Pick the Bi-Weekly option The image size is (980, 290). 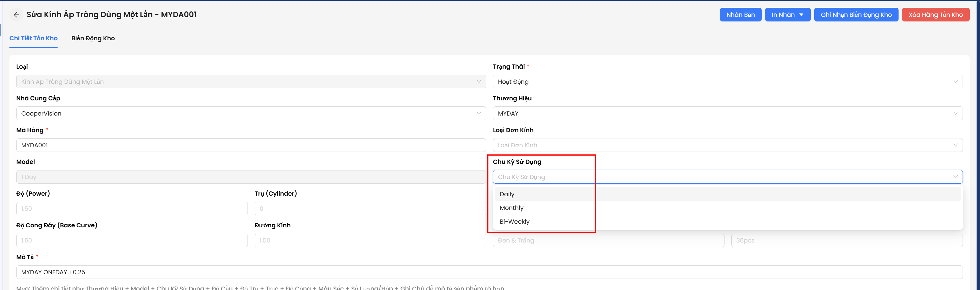pos(727,221)
